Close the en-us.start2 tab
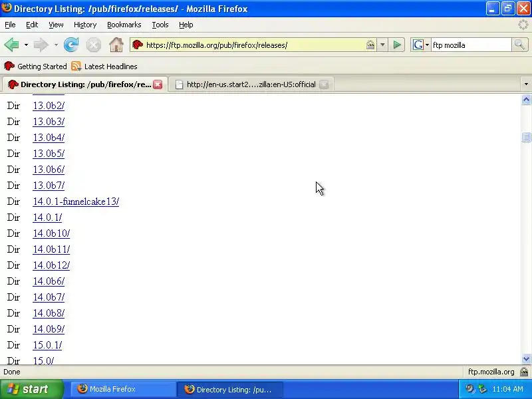This screenshot has height=399, width=532. (324, 84)
